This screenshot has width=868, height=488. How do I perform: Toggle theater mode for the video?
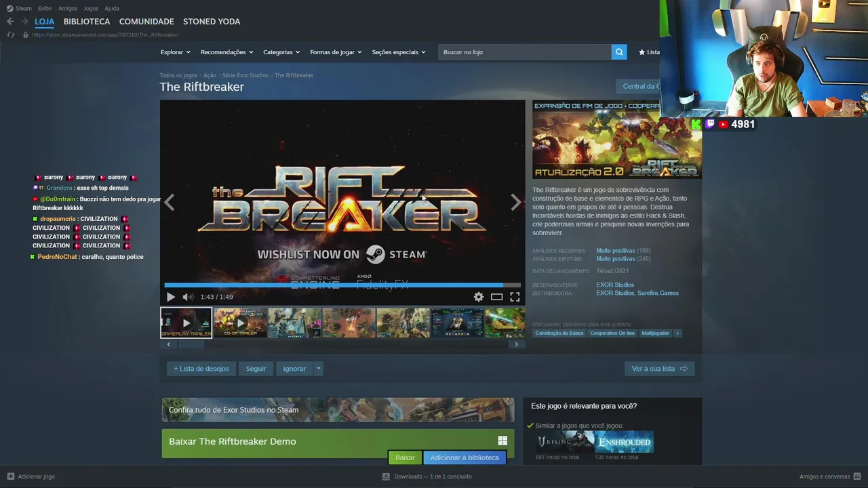point(497,297)
